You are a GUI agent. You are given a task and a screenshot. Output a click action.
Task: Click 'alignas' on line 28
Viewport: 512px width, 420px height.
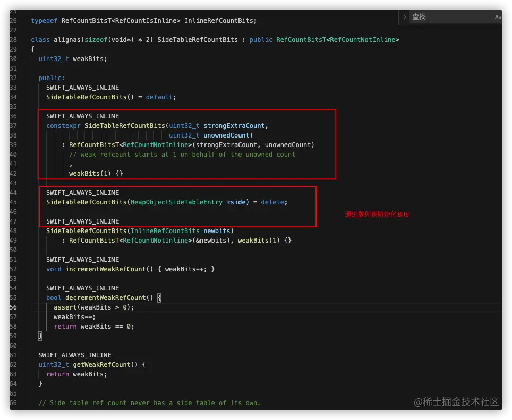point(67,40)
